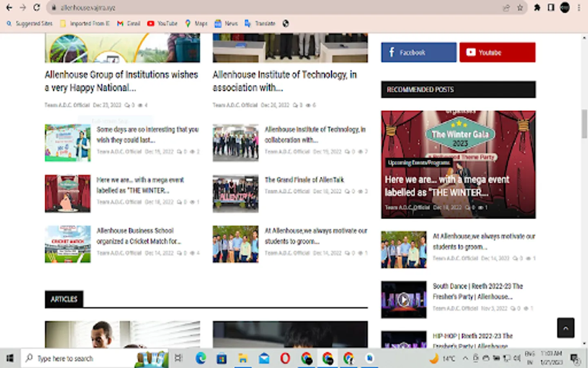Open the HIP-HOP Reeth 2022-23 post
The width and height of the screenshot is (588, 368).
[x=473, y=341]
